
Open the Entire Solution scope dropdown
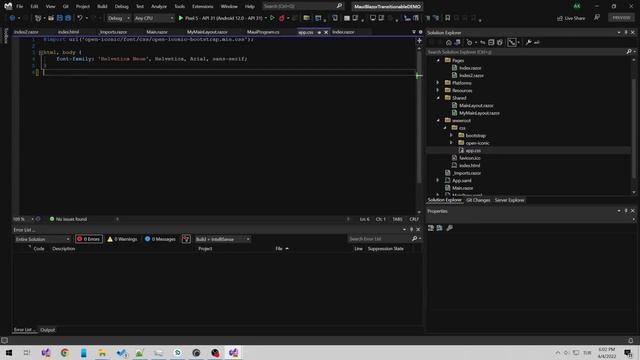(43, 239)
